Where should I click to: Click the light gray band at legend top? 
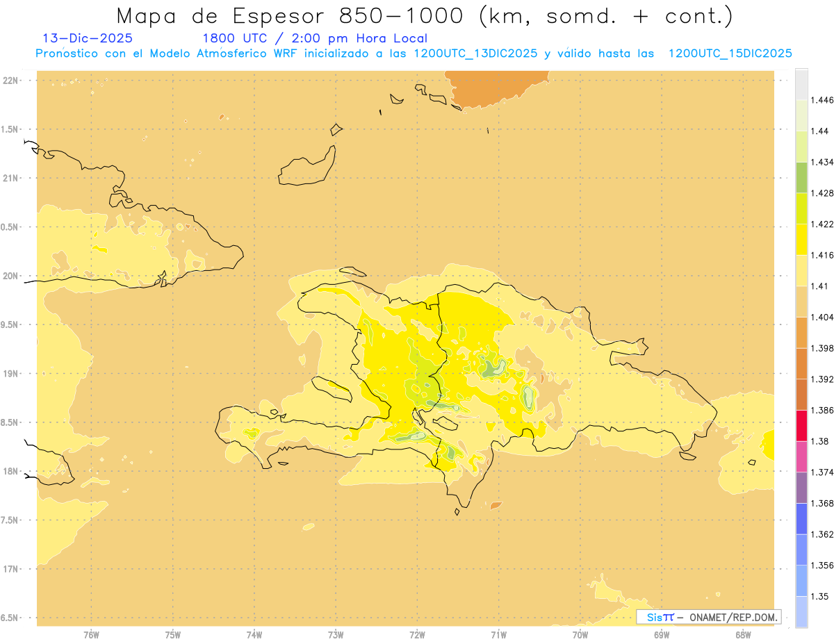pos(802,84)
